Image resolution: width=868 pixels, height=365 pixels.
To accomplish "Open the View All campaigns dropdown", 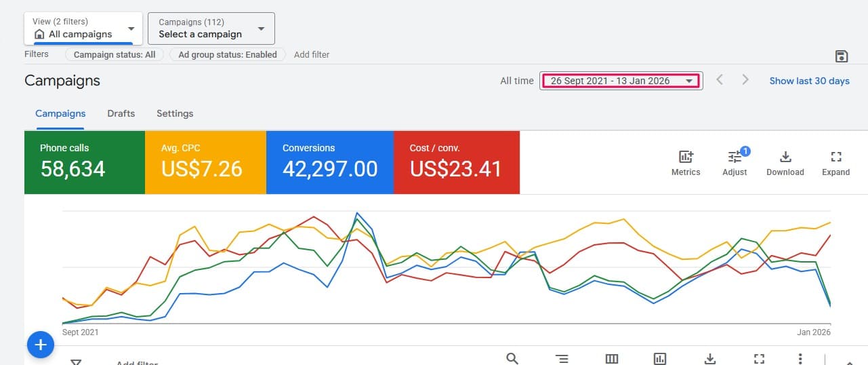I will tap(83, 28).
